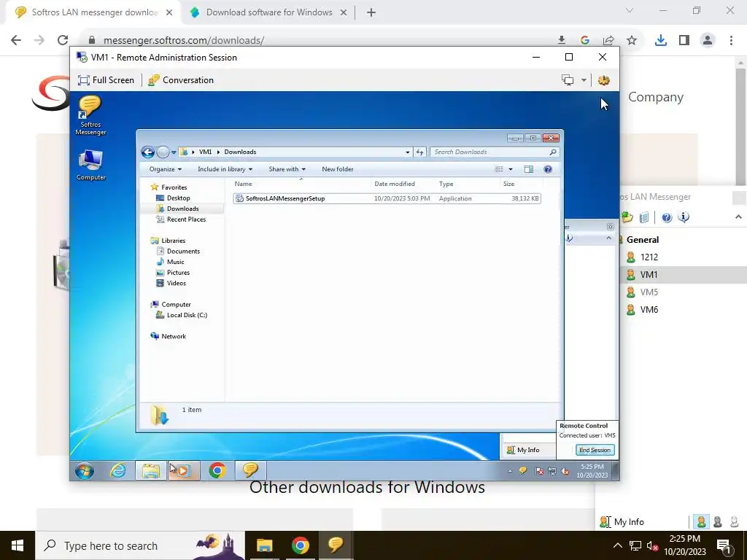
Task: Open remote VM Start menu
Action: tap(85, 471)
